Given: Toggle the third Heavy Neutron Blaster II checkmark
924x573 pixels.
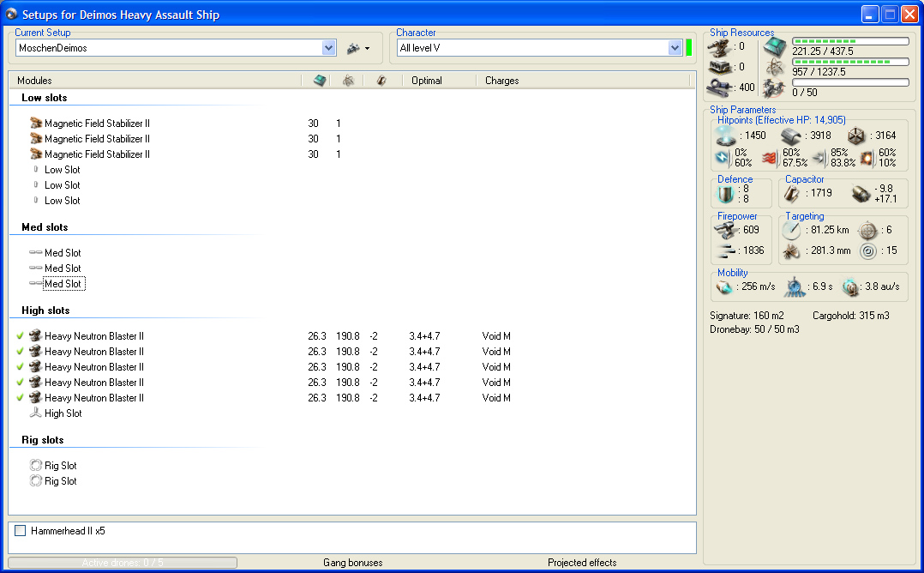Looking at the screenshot, I should click(20, 366).
